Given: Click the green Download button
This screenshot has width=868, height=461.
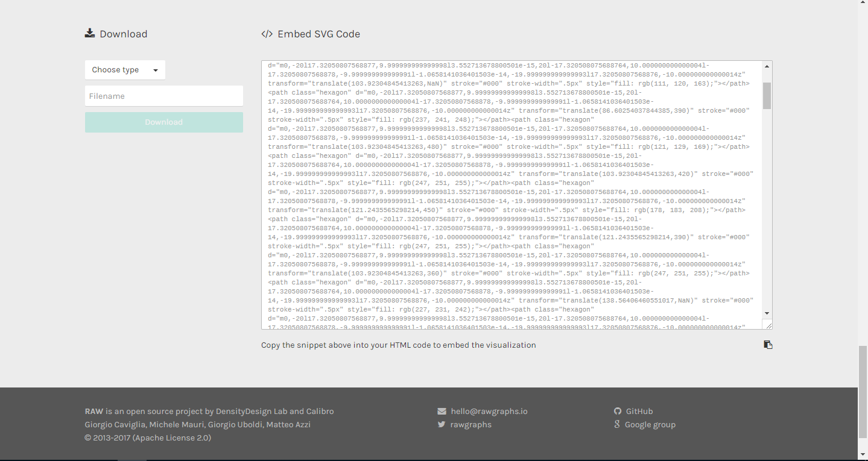Looking at the screenshot, I should (164, 122).
